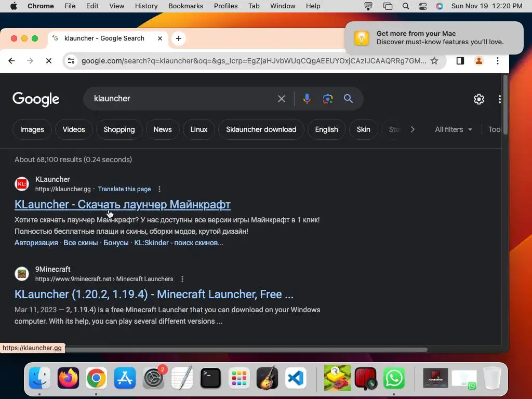532x399 pixels.
Task: Open Google quick settings gear
Action: pyautogui.click(x=478, y=99)
